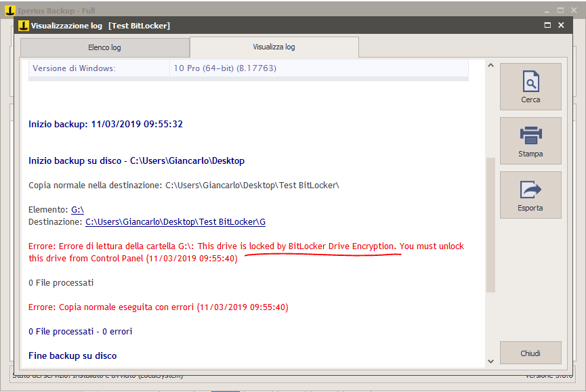Close the log viewer with Chiudi
586x392 pixels.
[x=530, y=353]
